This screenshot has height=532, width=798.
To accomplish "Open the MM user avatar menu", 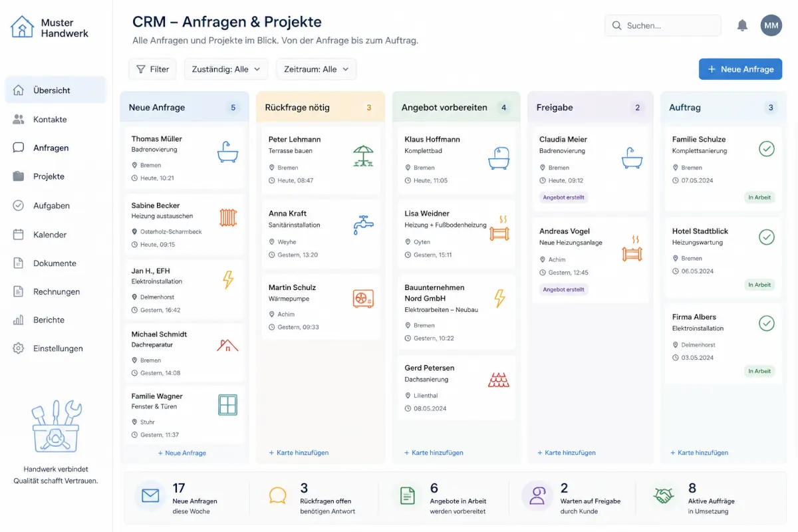I will point(771,25).
